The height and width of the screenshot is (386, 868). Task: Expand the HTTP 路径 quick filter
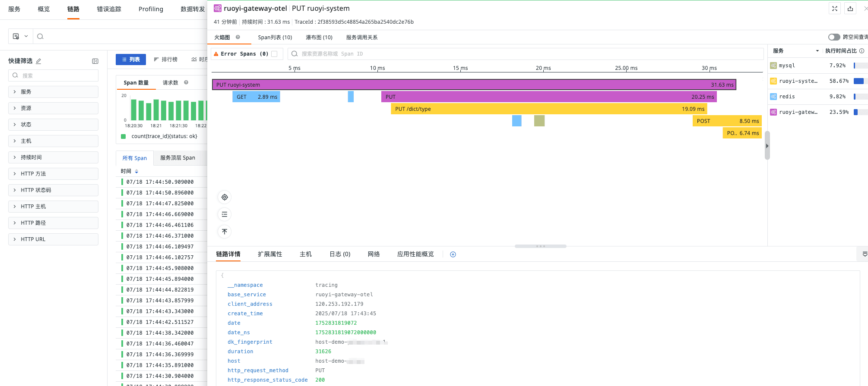[53, 223]
